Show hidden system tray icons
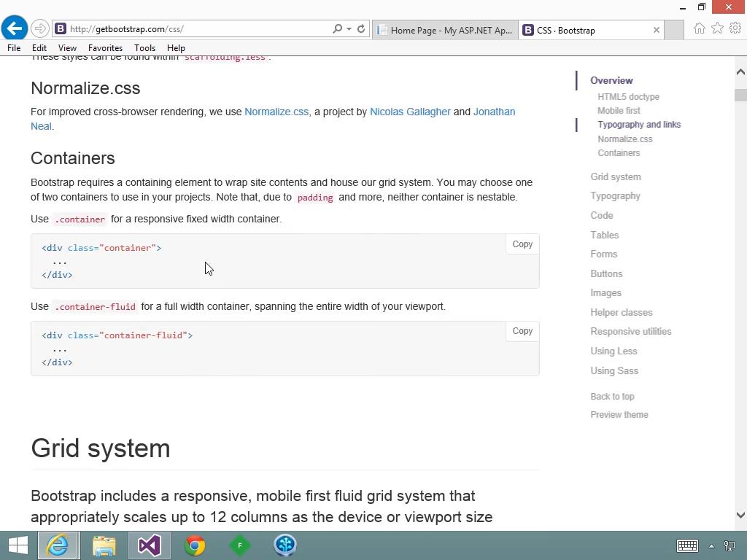Viewport: 747px width, 560px height. click(x=711, y=546)
